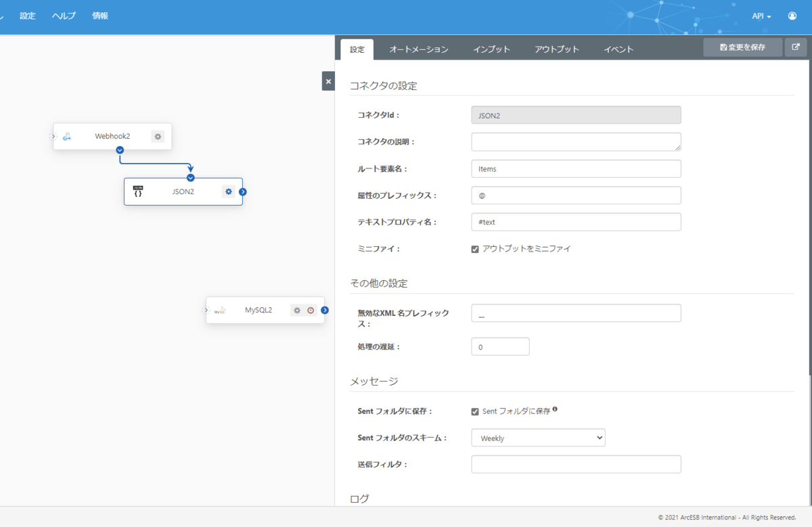Select the JSON2 connector node

tap(183, 191)
